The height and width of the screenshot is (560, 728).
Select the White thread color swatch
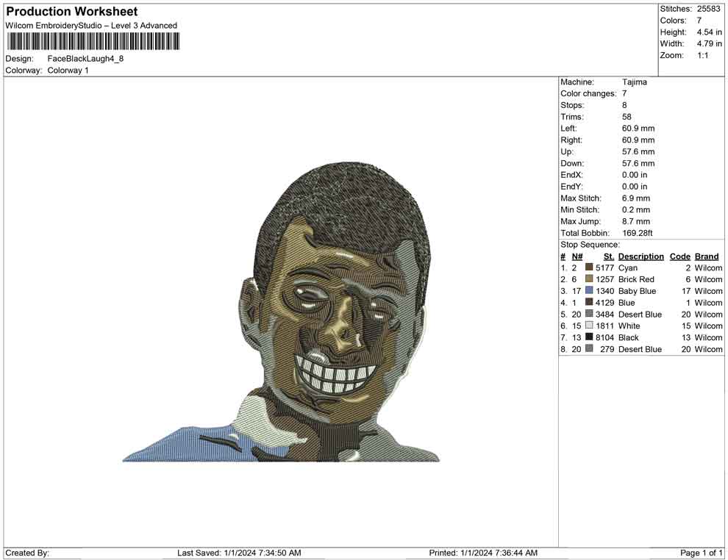(589, 326)
